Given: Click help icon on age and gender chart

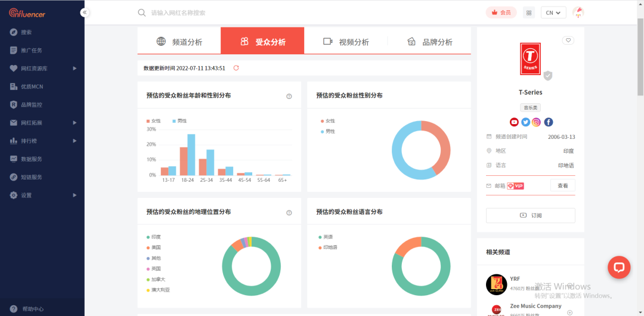Looking at the screenshot, I should click(x=289, y=97).
